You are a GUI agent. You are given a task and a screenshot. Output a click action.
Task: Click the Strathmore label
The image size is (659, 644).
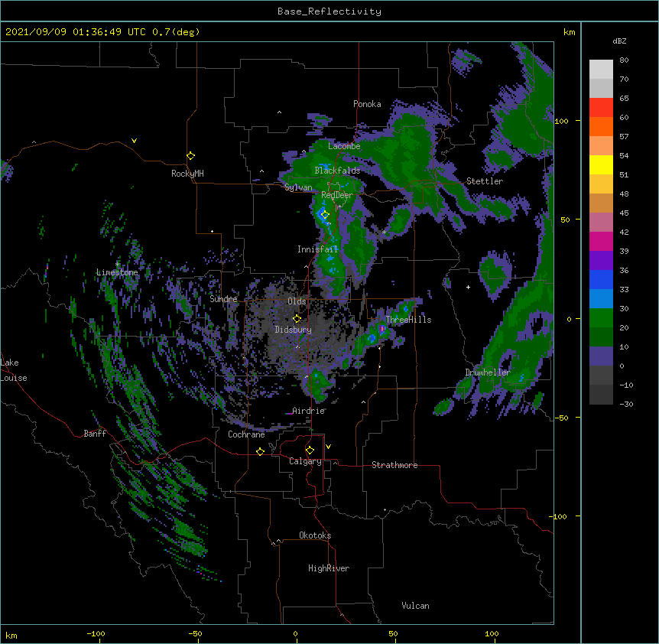pyautogui.click(x=394, y=465)
